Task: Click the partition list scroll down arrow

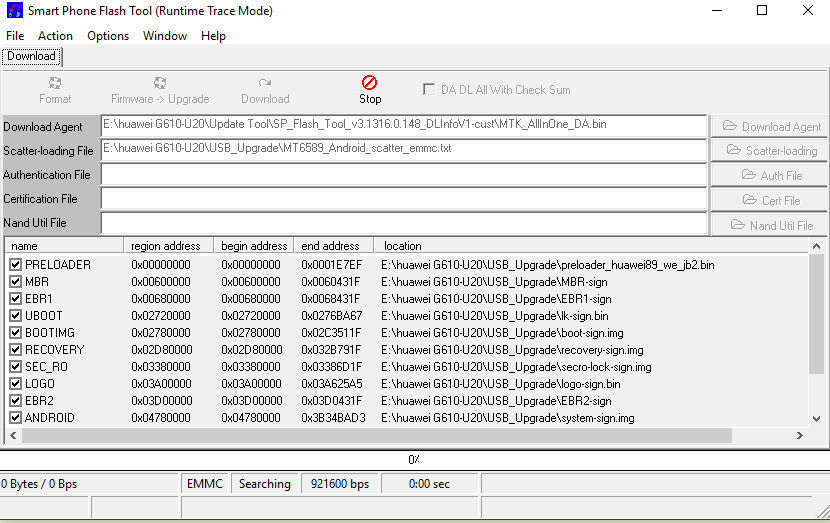Action: (x=816, y=419)
